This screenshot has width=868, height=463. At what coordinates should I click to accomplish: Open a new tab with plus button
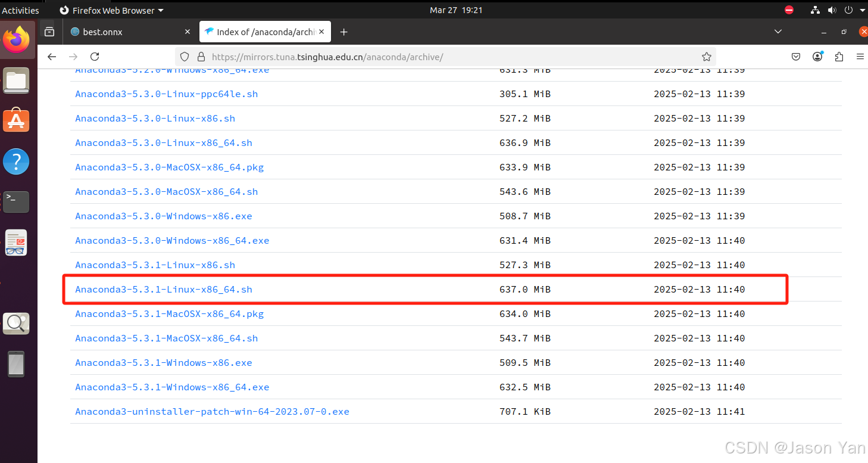[344, 32]
